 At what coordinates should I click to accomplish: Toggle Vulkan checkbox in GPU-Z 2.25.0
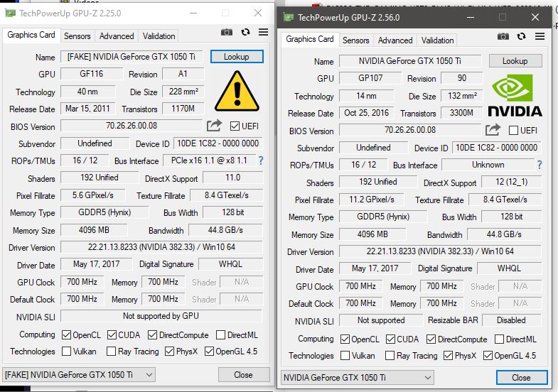pyautogui.click(x=66, y=351)
